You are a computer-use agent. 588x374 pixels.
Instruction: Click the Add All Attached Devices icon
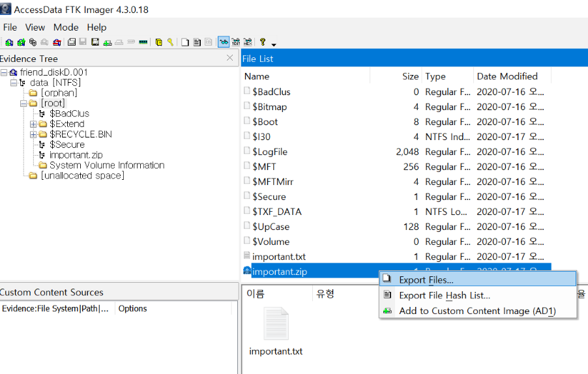(x=21, y=42)
